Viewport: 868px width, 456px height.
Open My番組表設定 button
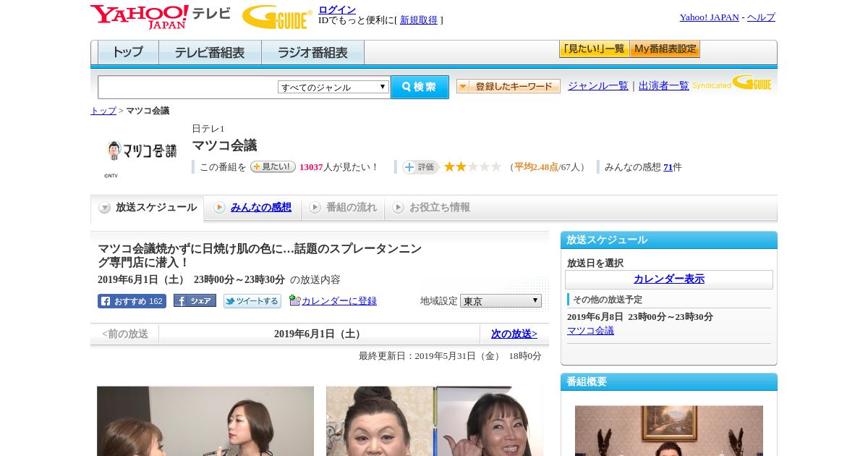[x=665, y=49]
